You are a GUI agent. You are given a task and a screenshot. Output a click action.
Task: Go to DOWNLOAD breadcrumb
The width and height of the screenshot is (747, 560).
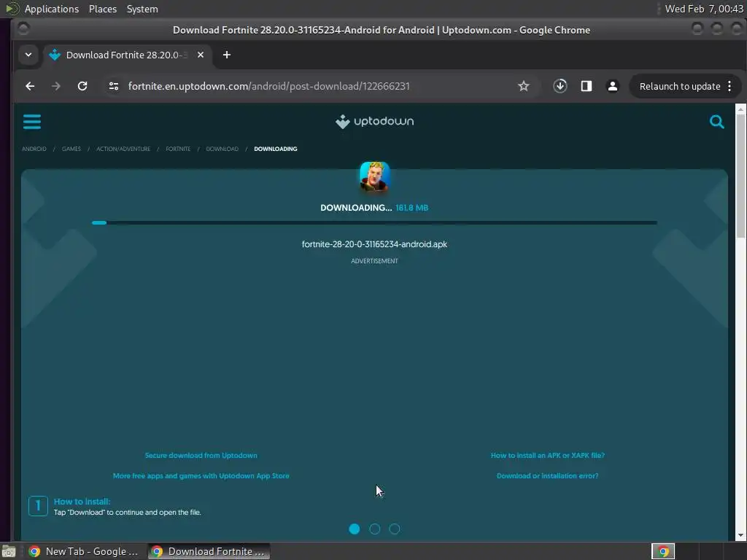pos(222,149)
